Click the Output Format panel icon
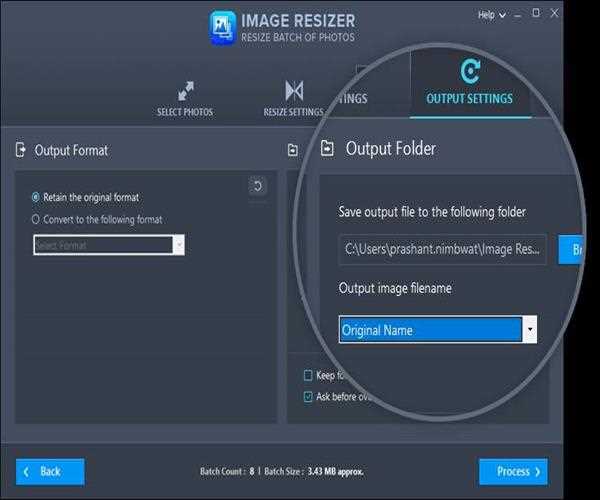Image resolution: width=600 pixels, height=500 pixels. coord(19,150)
